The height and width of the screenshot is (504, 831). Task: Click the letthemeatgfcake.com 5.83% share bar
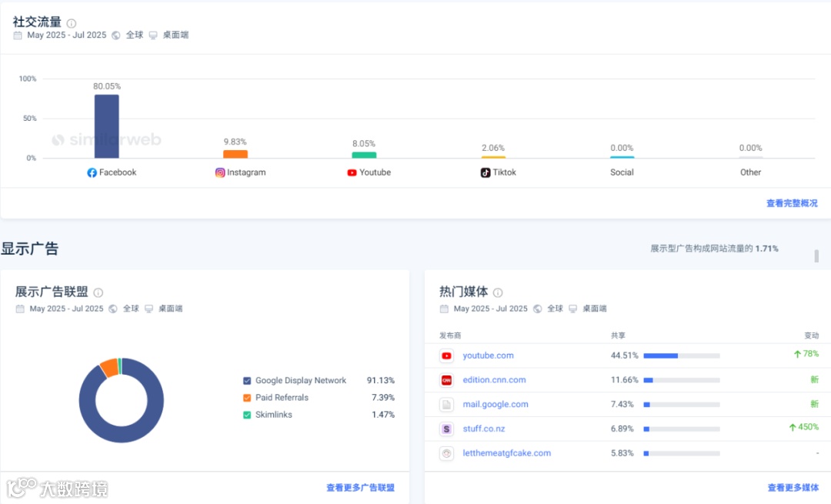pos(682,453)
